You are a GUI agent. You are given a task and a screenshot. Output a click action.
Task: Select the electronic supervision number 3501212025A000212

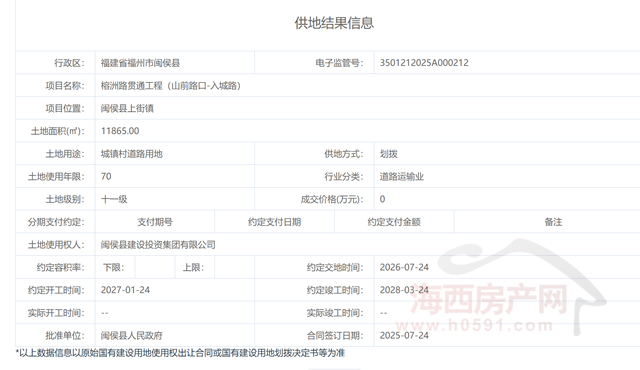tap(424, 63)
